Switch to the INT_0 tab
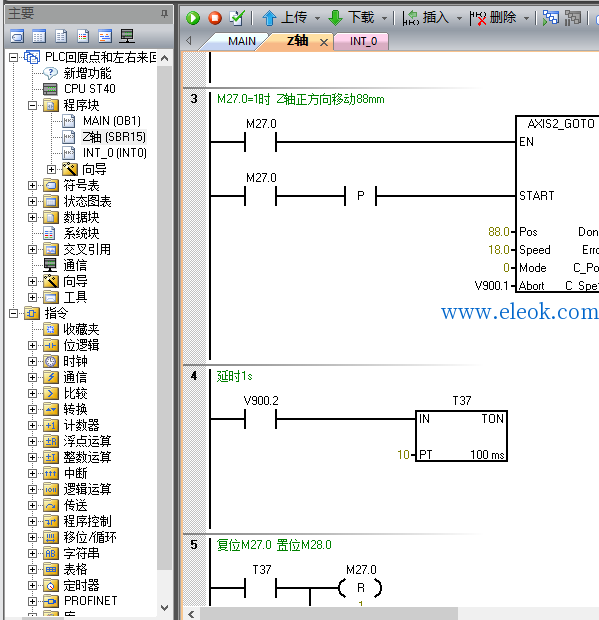This screenshot has width=599, height=620. coord(363,41)
